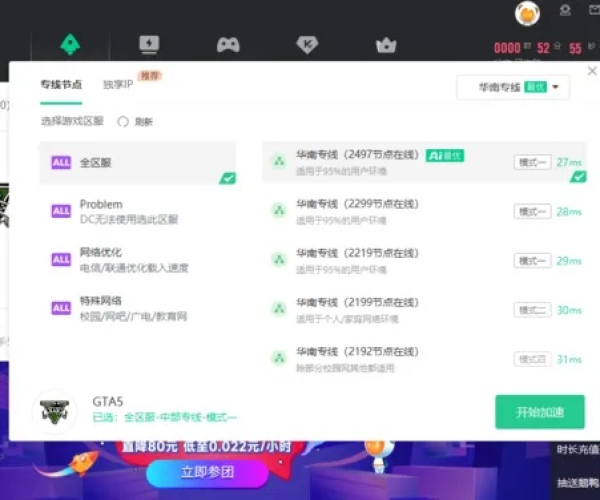
Task: Open the gamepad game library icon
Action: pos(228,45)
